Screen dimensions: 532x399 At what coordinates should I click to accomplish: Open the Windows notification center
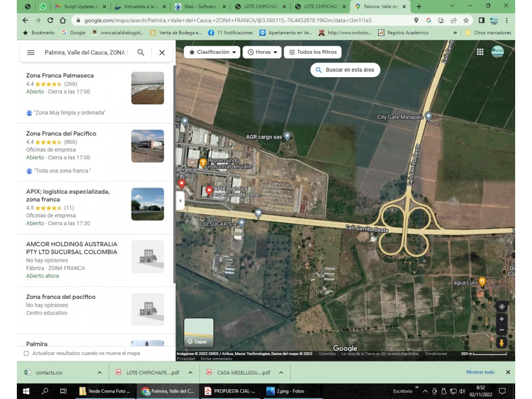[503, 391]
